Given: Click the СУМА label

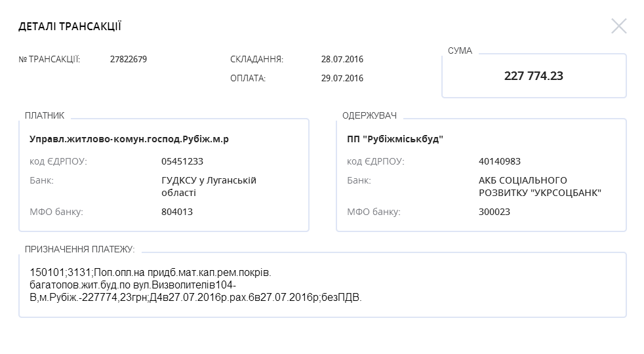Looking at the screenshot, I should (x=460, y=51).
